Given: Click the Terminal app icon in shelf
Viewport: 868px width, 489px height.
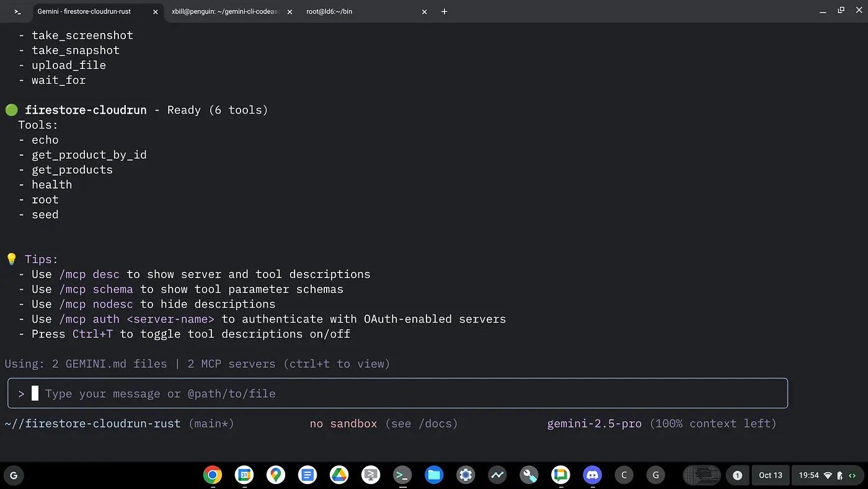Looking at the screenshot, I should click(x=402, y=475).
